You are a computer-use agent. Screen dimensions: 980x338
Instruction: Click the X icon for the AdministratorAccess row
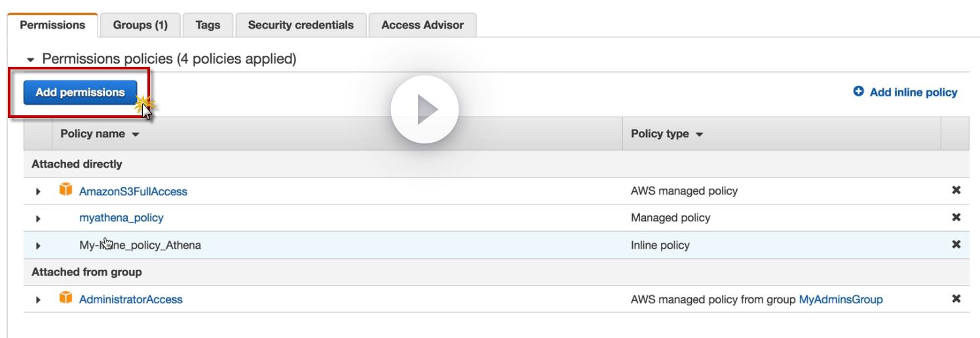click(x=956, y=299)
